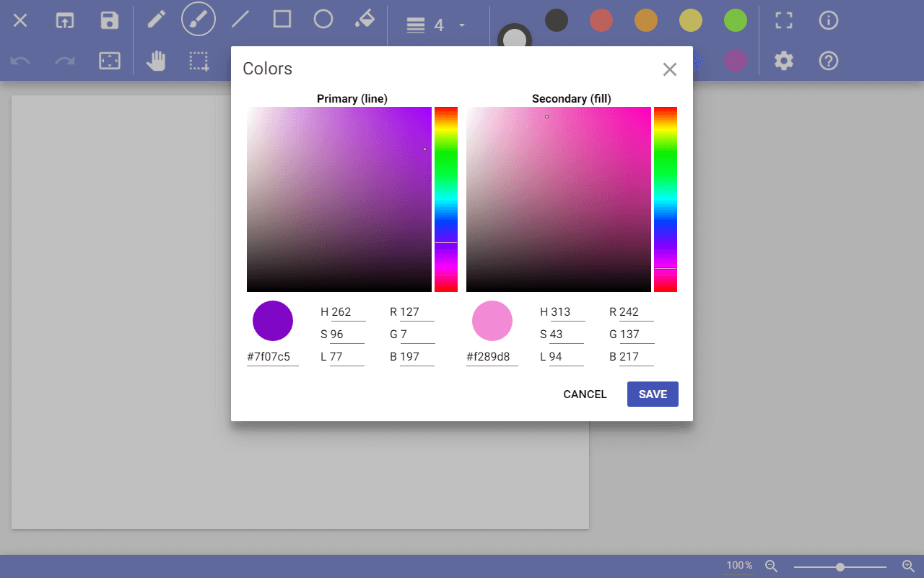Select the Hand pan tool
Screen dimensions: 924x578
click(x=157, y=61)
